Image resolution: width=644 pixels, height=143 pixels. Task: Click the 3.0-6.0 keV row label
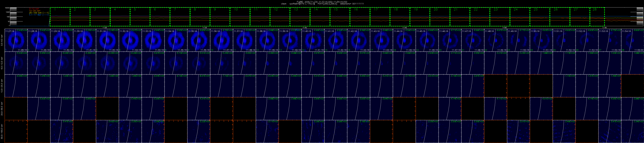point(2,40)
